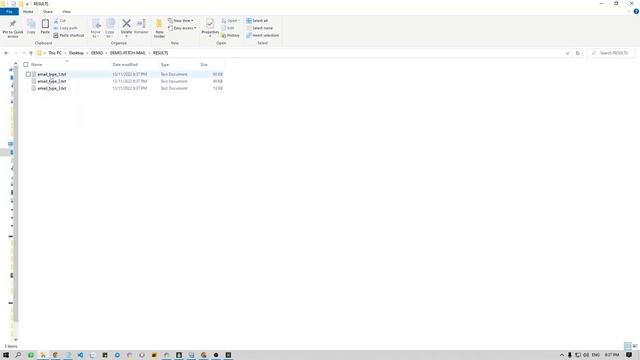
Task: Click the microphone tray icon
Action: (570, 355)
